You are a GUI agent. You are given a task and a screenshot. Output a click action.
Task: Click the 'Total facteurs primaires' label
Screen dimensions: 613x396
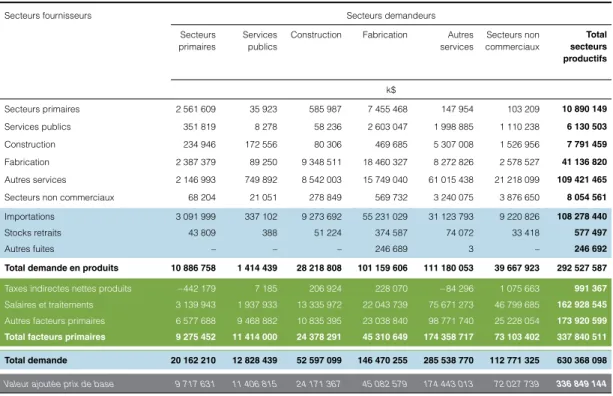click(55, 337)
